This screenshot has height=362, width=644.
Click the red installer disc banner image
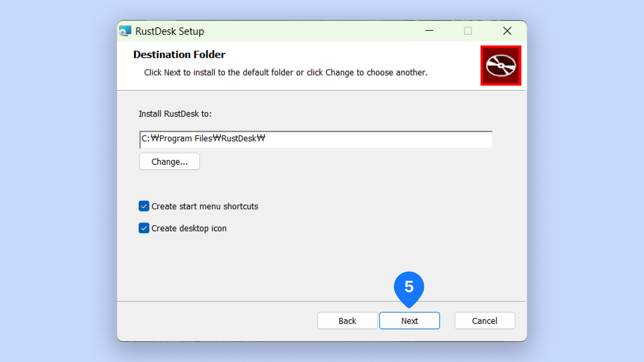click(x=501, y=66)
